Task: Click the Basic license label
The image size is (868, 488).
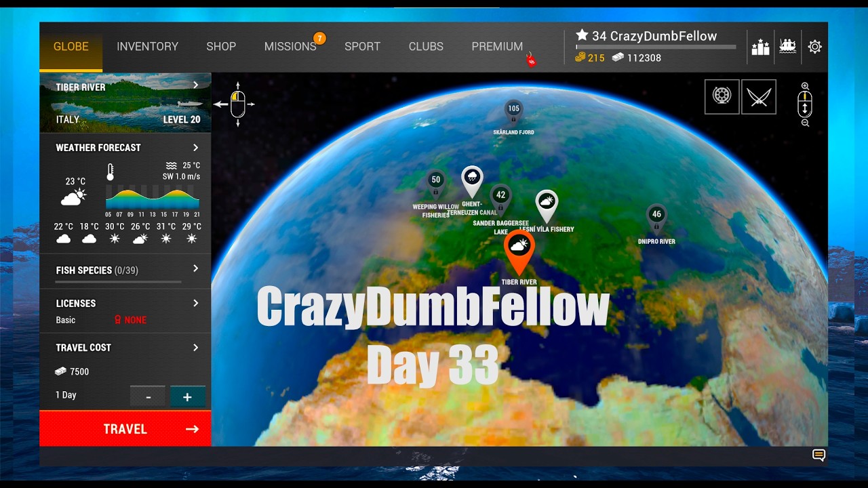Action: tap(66, 320)
